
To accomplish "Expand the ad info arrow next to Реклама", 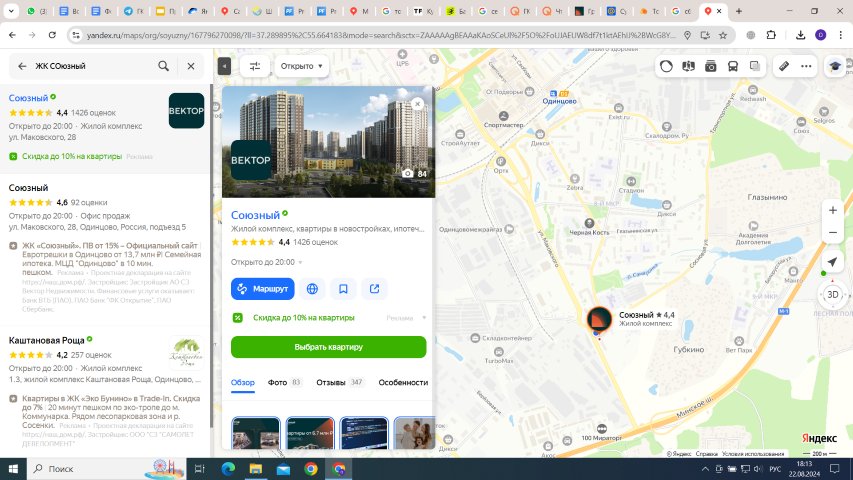I will point(424,318).
